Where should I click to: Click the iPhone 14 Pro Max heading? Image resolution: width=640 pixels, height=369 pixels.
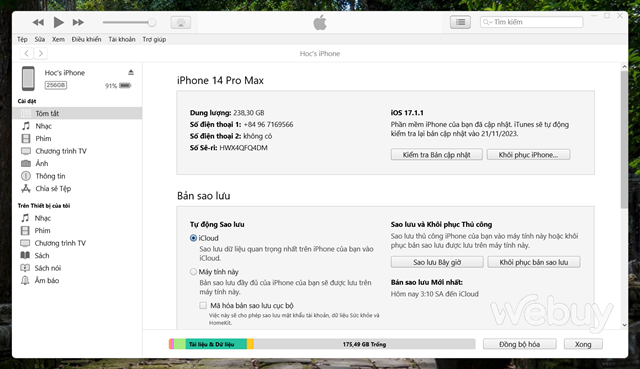click(x=220, y=80)
